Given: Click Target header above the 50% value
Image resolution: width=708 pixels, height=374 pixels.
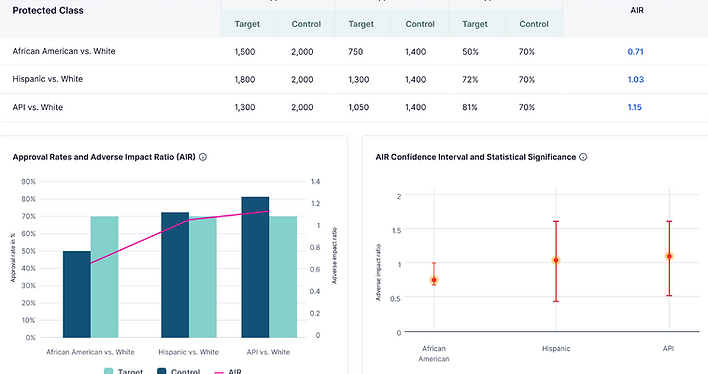Looking at the screenshot, I should (x=475, y=24).
